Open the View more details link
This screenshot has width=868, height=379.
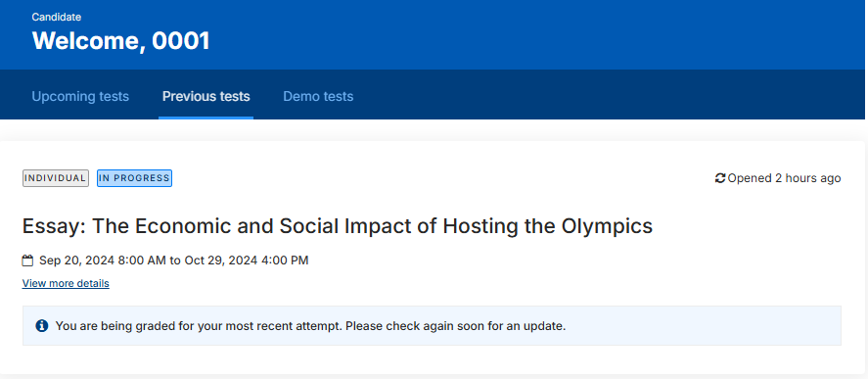[66, 284]
